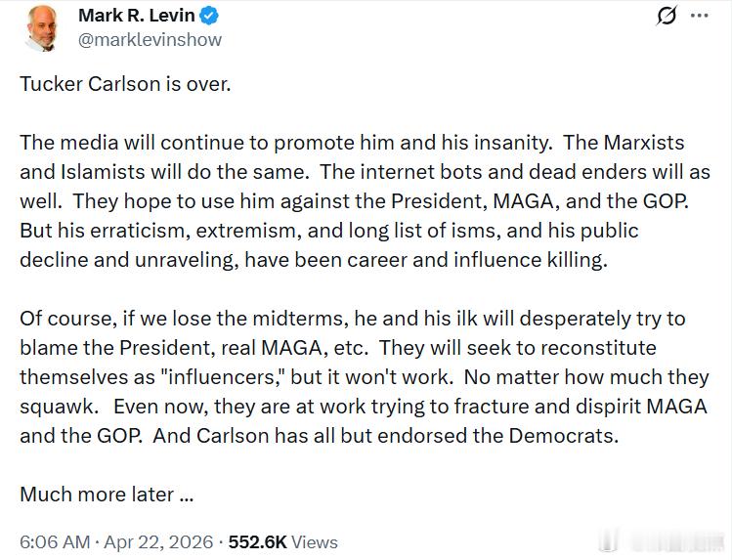
Task: Open Mark R. Levin's profile avatar
Action: [x=46, y=27]
